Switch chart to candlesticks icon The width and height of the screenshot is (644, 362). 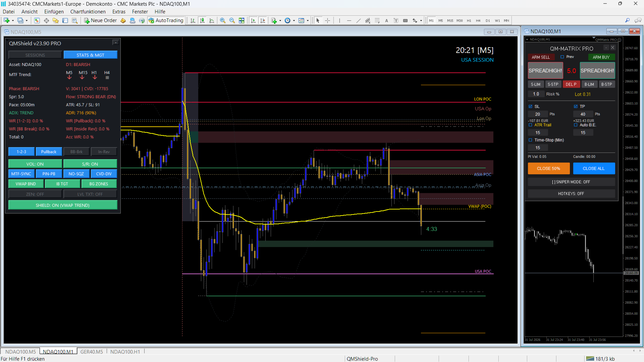[x=202, y=21]
